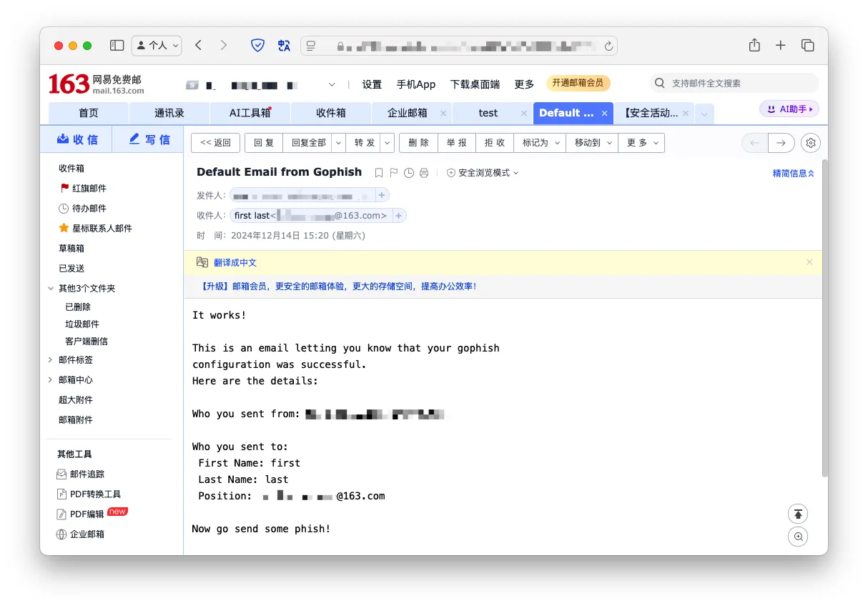Switch to the test tab
This screenshot has width=868, height=608.
pos(488,113)
